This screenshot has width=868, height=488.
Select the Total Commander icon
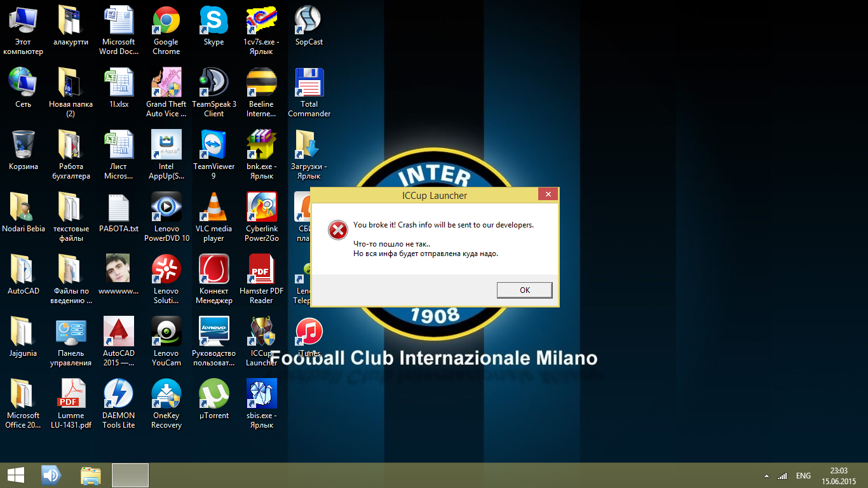(x=309, y=93)
